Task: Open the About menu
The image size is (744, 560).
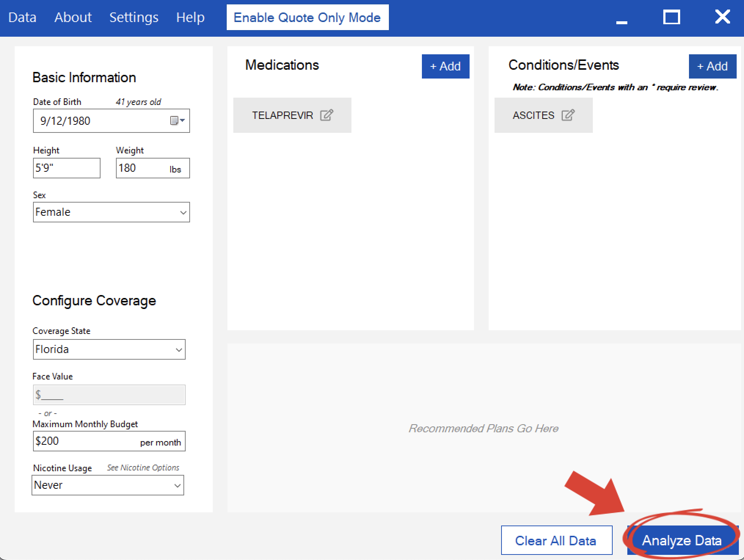Action: tap(73, 17)
